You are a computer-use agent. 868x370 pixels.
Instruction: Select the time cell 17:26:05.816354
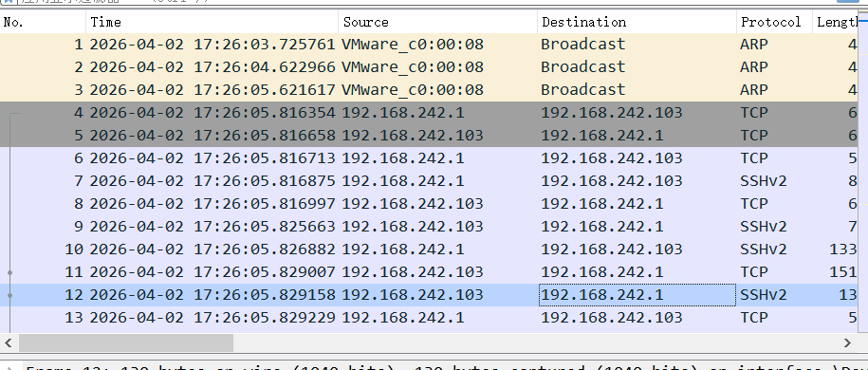(212, 113)
